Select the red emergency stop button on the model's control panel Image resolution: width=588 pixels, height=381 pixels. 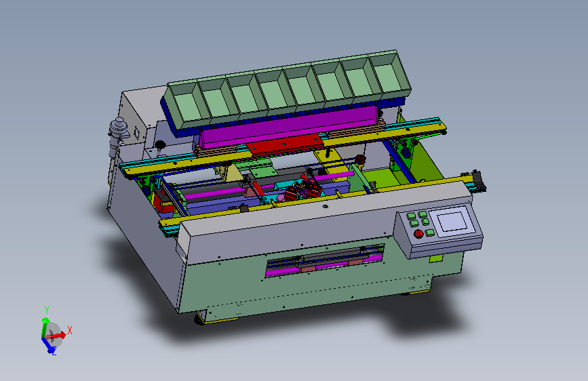pos(418,234)
